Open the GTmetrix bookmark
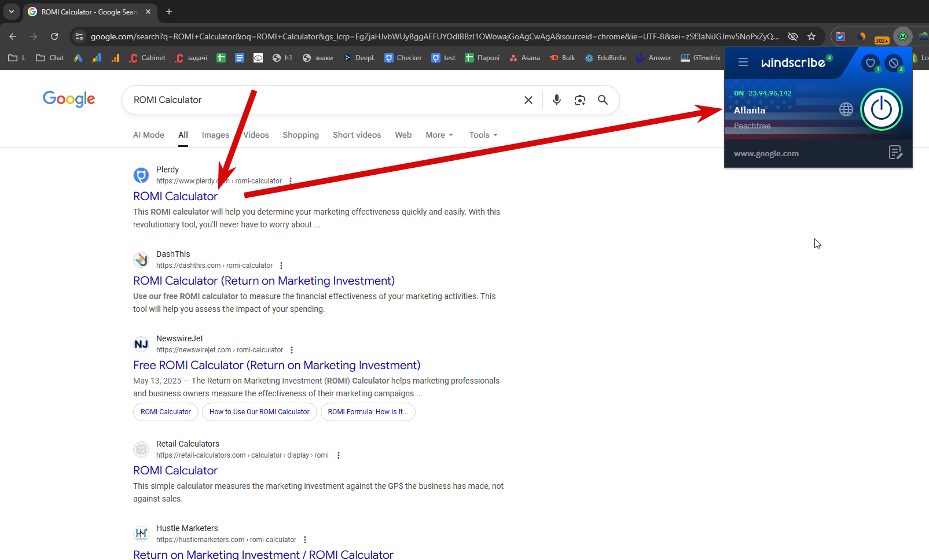Viewport: 929px width, 560px height. coord(700,58)
